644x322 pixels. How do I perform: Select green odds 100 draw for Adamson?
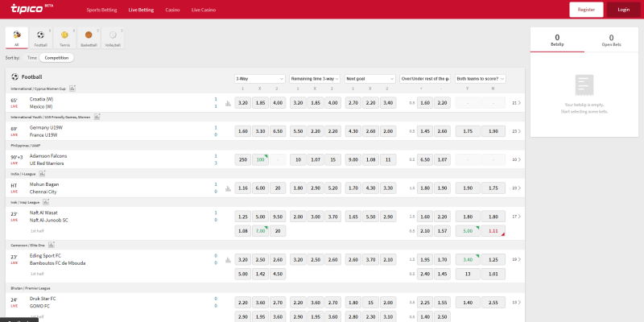[260, 159]
